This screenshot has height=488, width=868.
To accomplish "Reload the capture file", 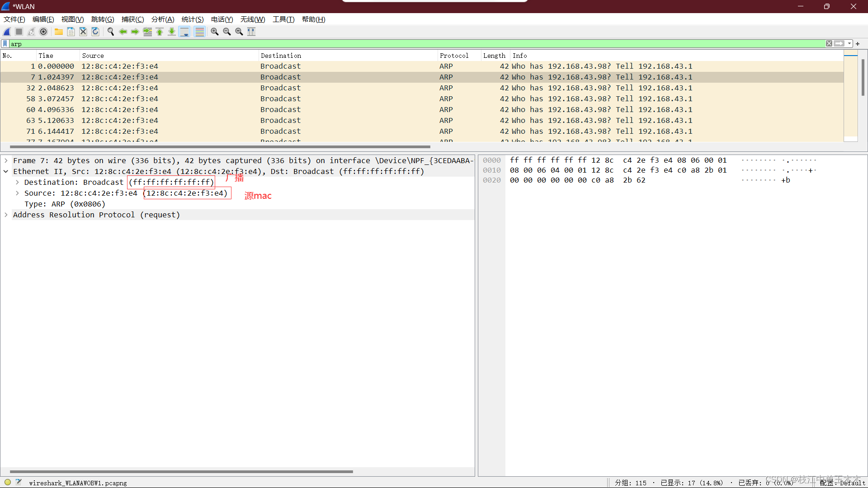I will click(95, 32).
